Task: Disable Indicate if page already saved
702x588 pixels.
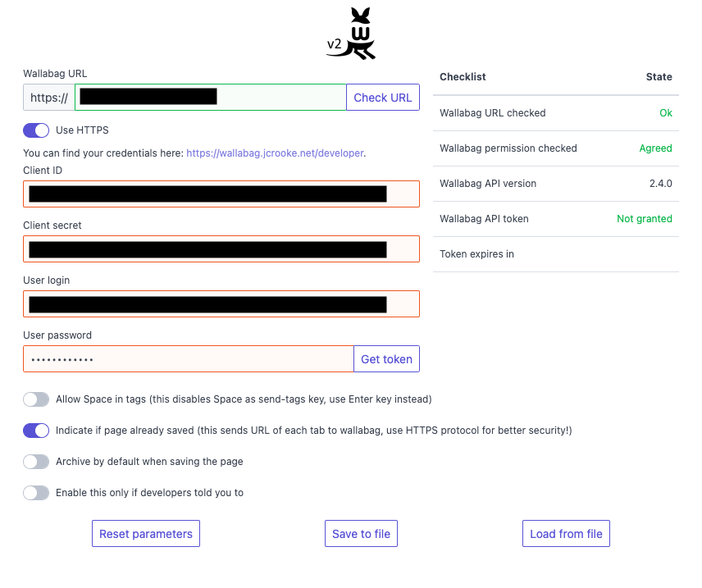Action: [x=36, y=430]
